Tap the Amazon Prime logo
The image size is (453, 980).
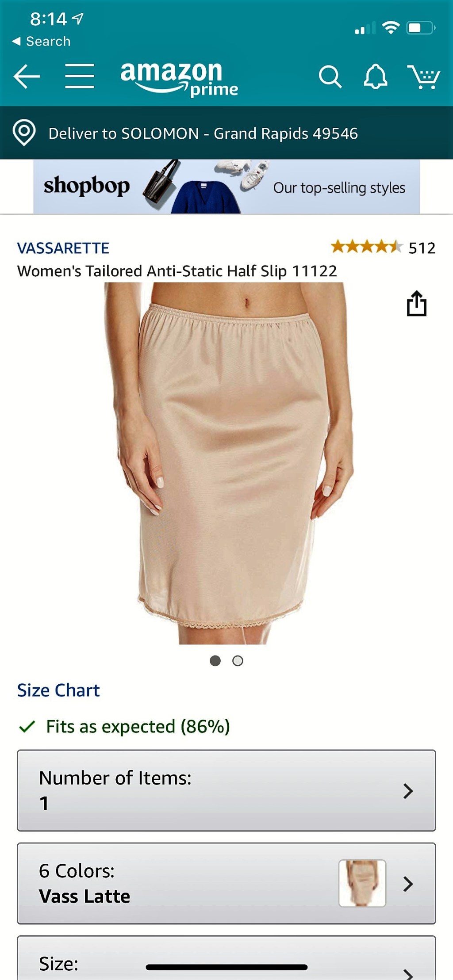(179, 78)
